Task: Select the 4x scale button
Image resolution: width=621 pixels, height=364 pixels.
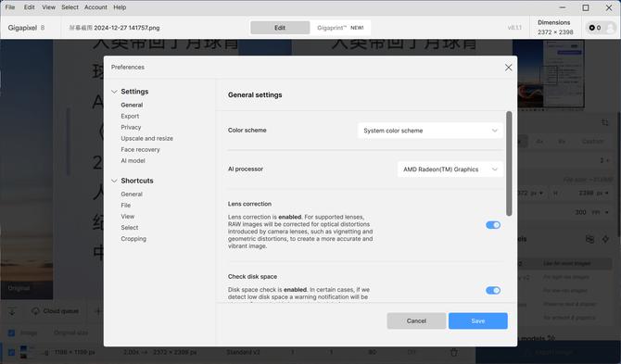Action: (539, 142)
